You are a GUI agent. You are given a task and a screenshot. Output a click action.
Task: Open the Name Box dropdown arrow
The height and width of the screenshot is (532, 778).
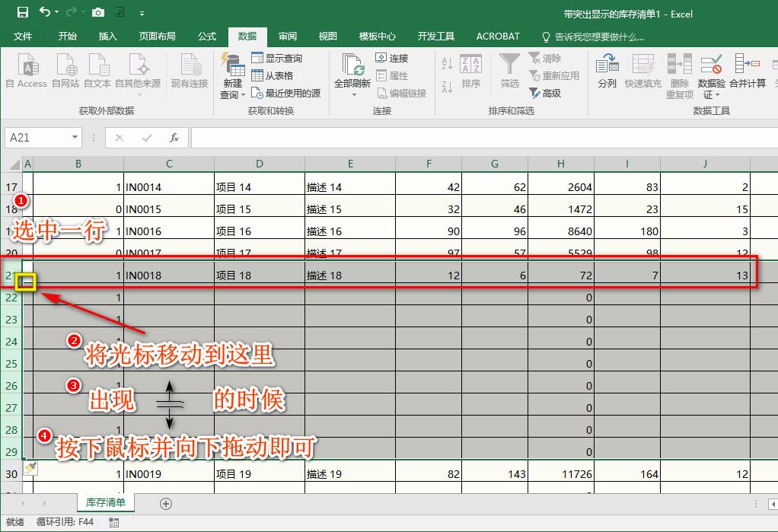(75, 137)
